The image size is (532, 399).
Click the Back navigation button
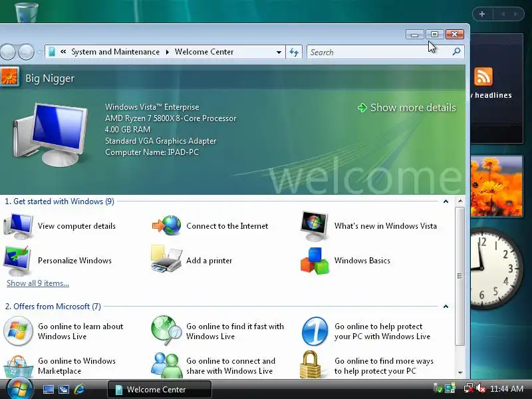coord(7,53)
